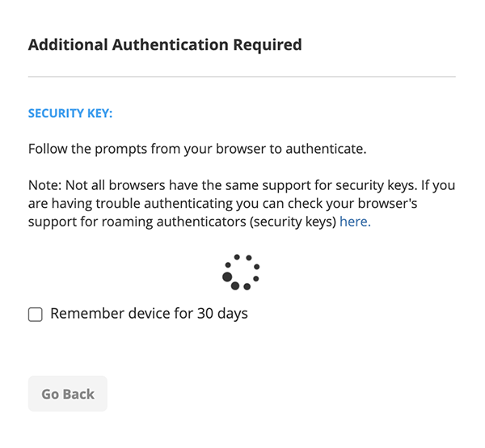Click the word "Required" in the heading

tap(264, 44)
